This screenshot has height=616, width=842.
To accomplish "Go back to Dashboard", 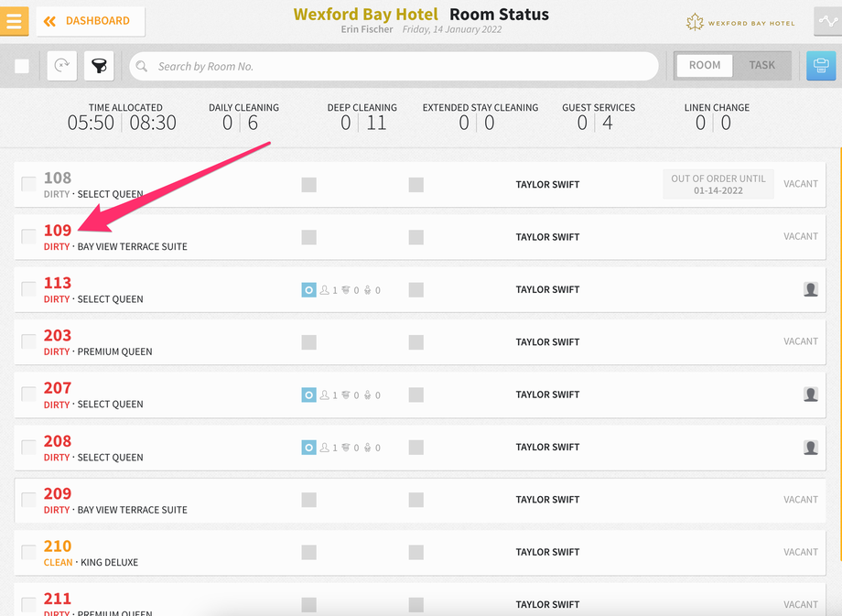I will [x=91, y=21].
